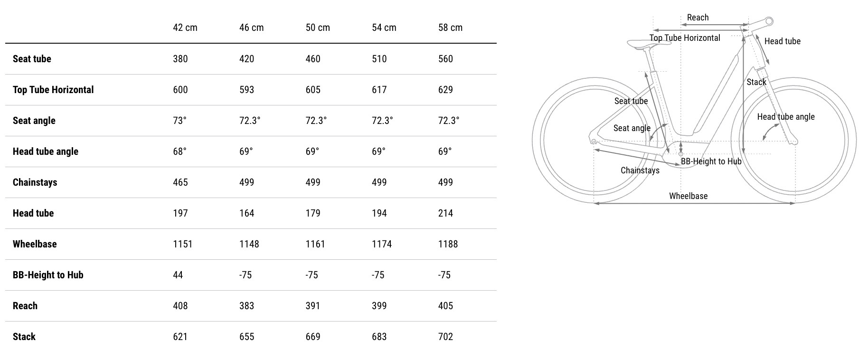This screenshot has height=360, width=868.
Task: Select the 54 cm size header
Action: (x=384, y=28)
